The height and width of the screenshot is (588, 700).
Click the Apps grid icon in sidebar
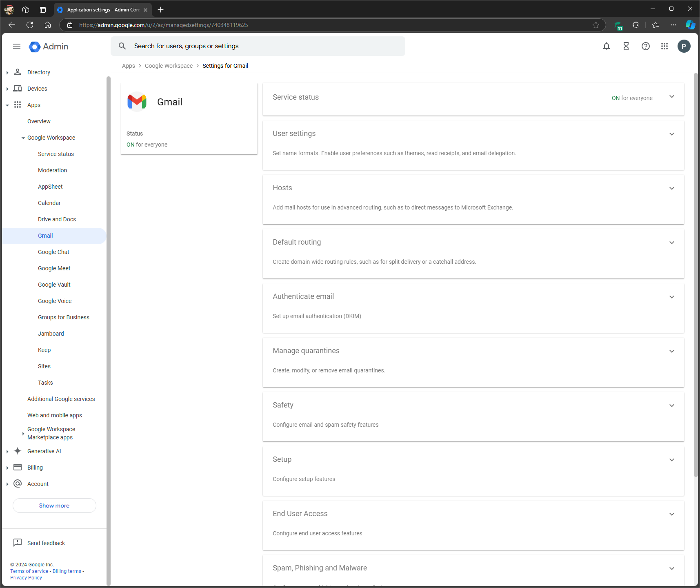(x=18, y=105)
